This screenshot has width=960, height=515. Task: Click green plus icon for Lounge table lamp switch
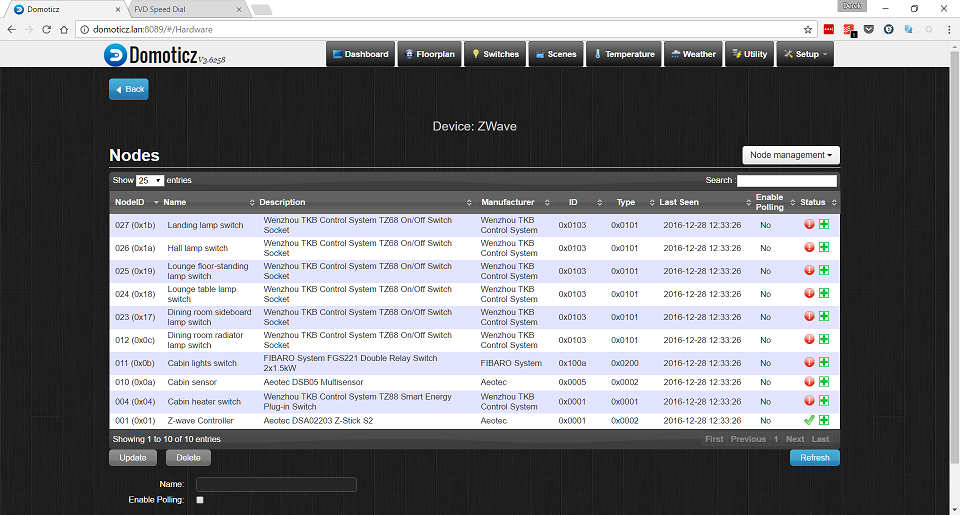pyautogui.click(x=824, y=293)
